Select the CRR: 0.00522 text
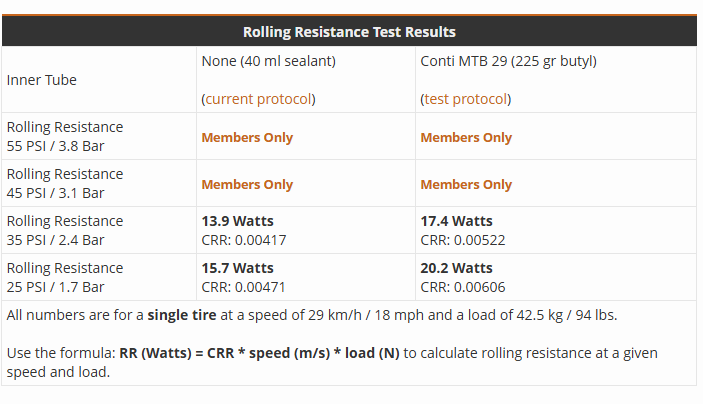The height and width of the screenshot is (404, 703). 463,240
